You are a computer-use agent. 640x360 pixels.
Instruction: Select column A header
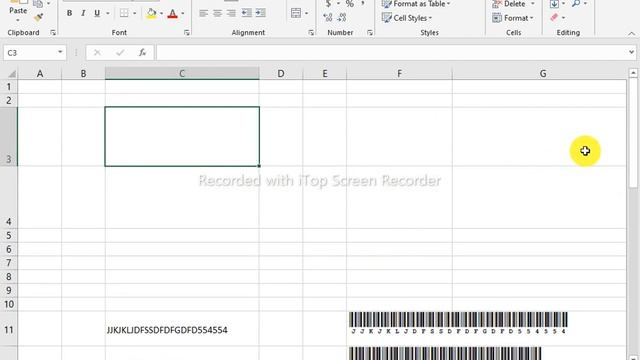40,74
